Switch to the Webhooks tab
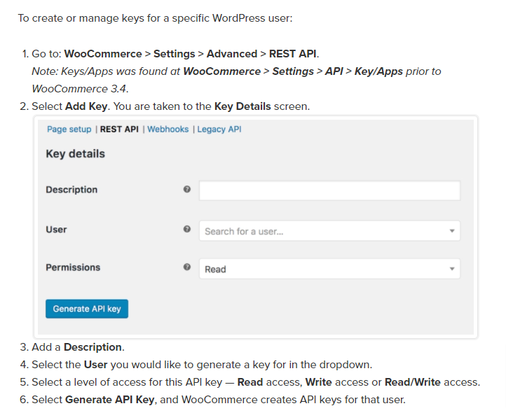The width and height of the screenshot is (506, 420). click(x=167, y=129)
